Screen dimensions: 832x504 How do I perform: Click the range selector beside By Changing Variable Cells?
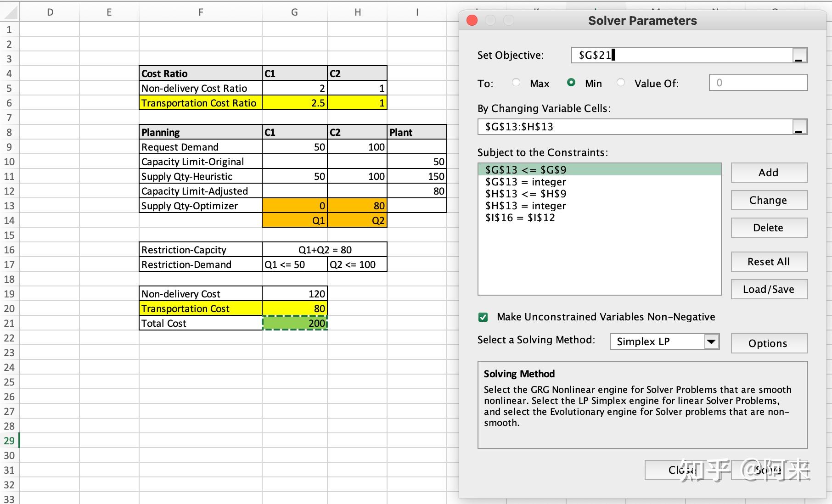pyautogui.click(x=799, y=127)
